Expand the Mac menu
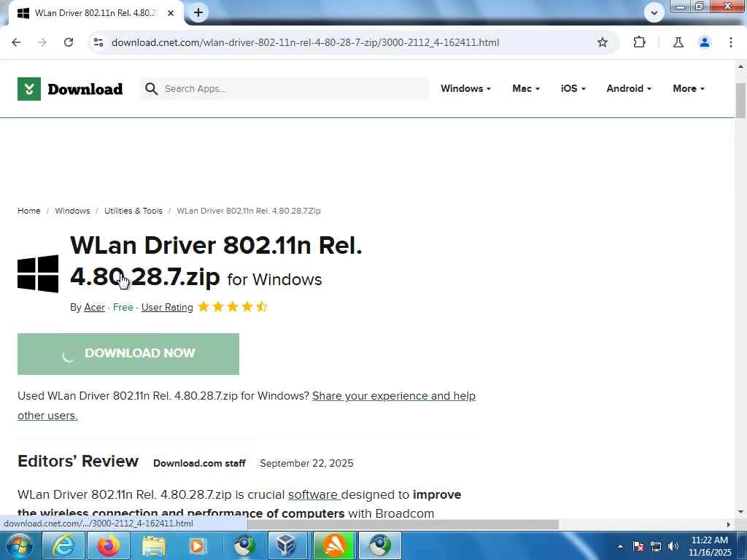 click(526, 88)
